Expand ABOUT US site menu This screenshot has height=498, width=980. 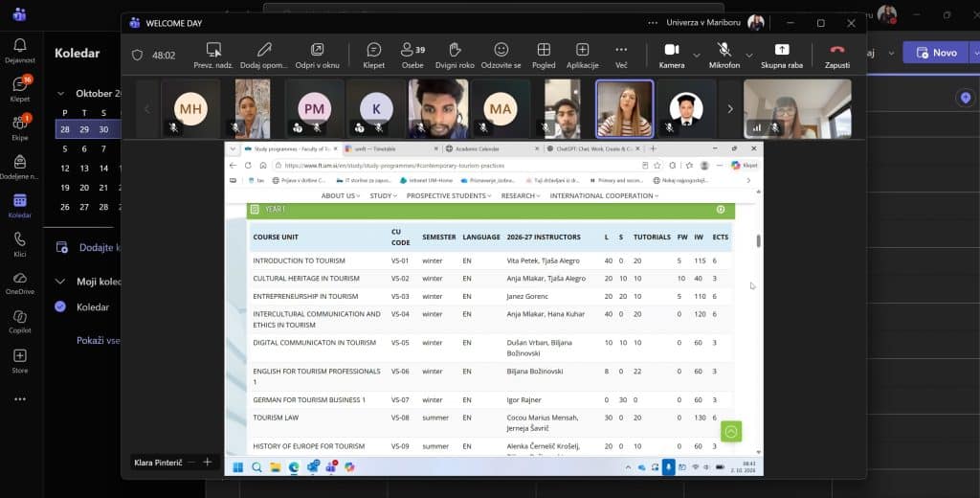pyautogui.click(x=340, y=195)
